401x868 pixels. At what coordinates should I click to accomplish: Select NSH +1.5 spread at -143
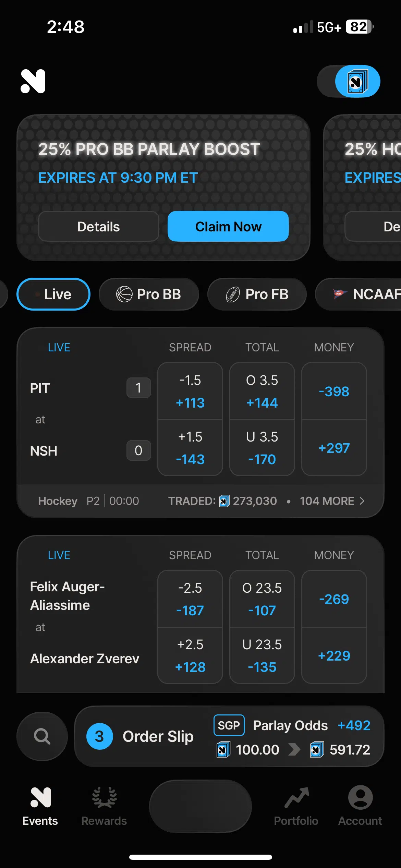point(190,448)
